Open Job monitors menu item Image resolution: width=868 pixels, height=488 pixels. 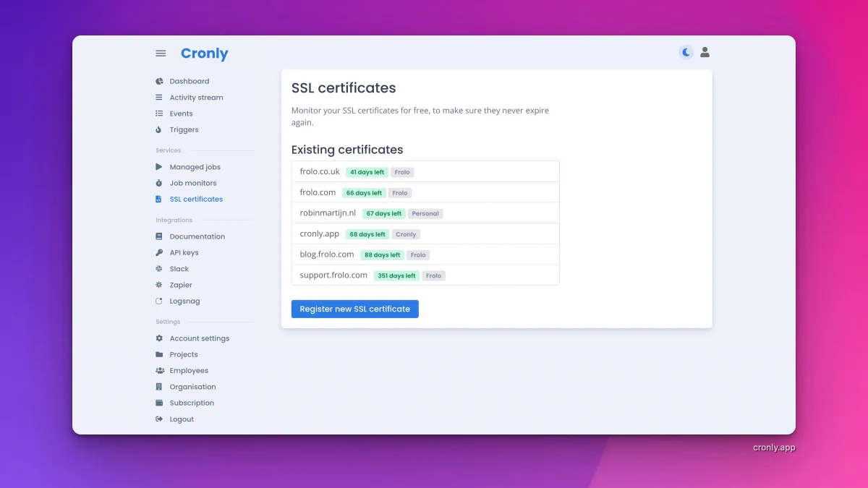click(x=193, y=183)
